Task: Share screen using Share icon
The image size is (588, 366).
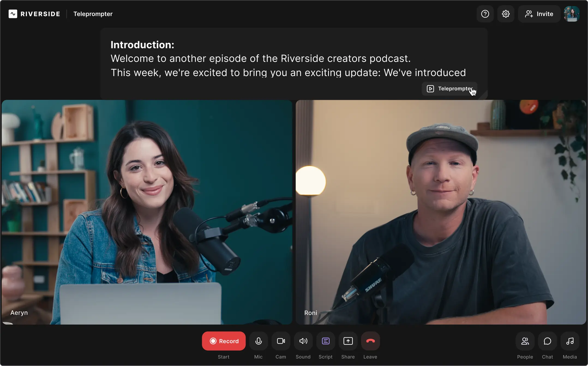Action: 348,341
